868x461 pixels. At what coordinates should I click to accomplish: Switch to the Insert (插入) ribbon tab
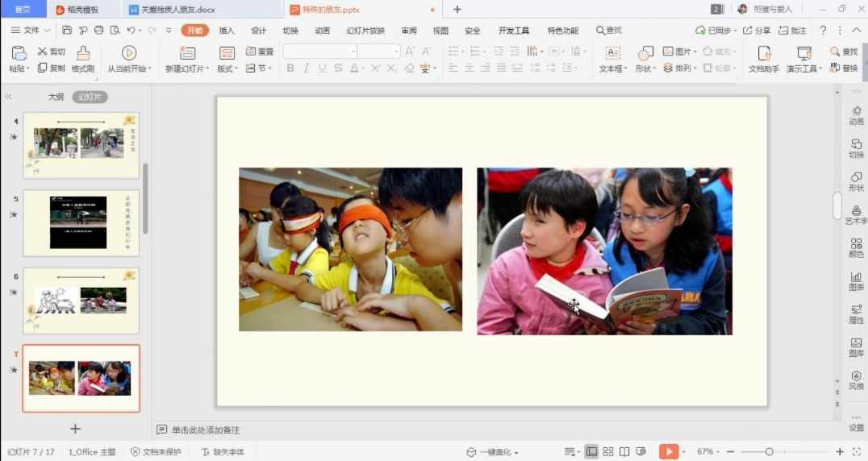pos(227,31)
